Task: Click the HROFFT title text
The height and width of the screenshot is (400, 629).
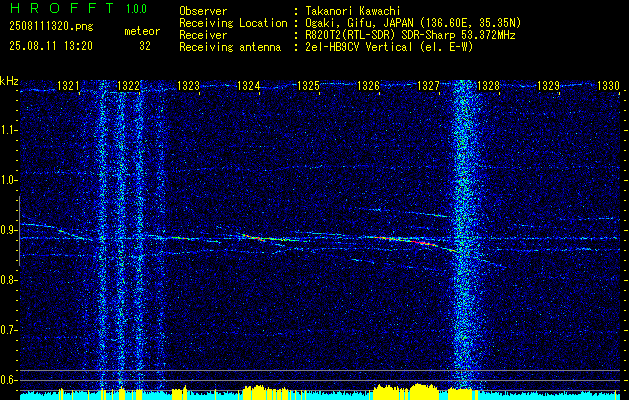Action: click(x=63, y=8)
